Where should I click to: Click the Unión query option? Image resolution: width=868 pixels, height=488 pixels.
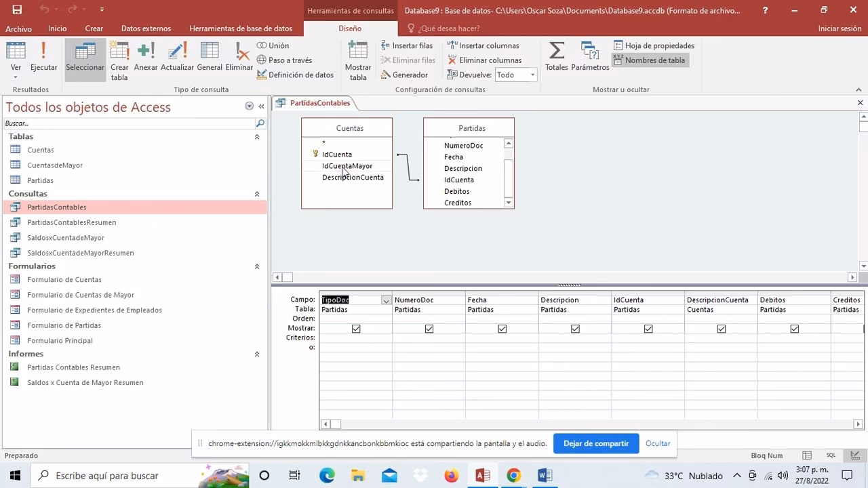[273, 45]
